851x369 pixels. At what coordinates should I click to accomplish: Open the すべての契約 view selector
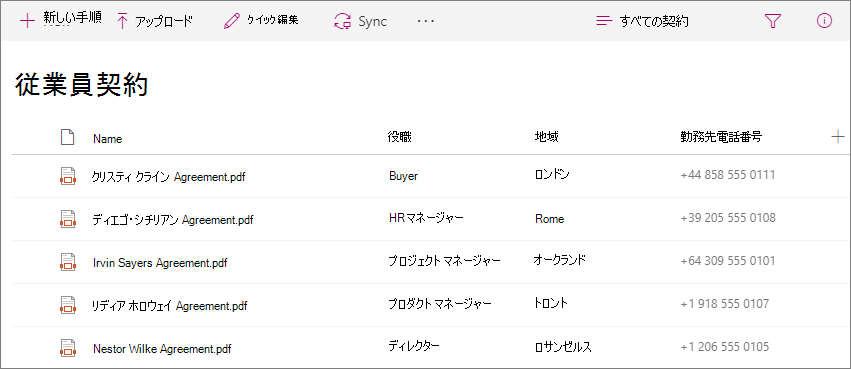[x=654, y=21]
